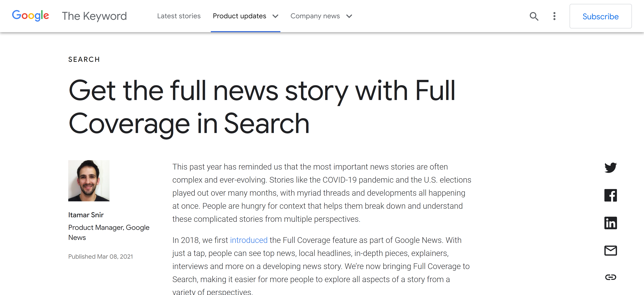Click the Subscribe button

[601, 16]
